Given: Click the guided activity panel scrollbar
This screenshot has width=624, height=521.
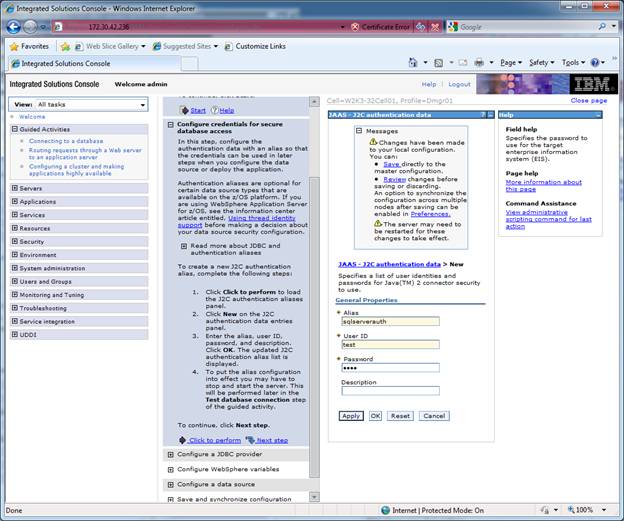Looking at the screenshot, I should coord(314,300).
